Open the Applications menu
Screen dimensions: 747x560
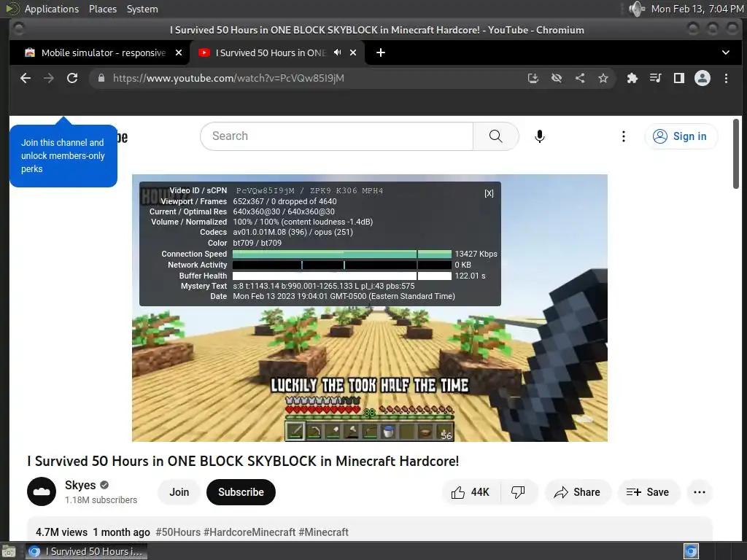coord(52,9)
